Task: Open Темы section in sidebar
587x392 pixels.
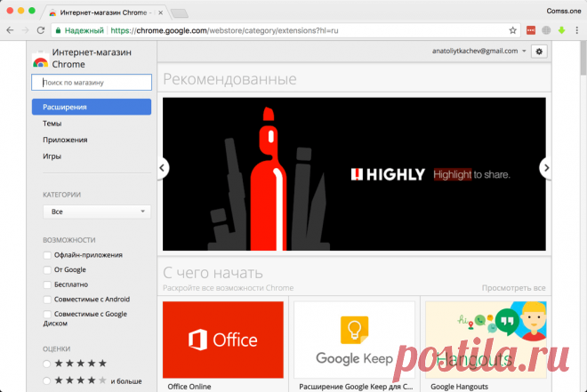Action: (x=52, y=124)
